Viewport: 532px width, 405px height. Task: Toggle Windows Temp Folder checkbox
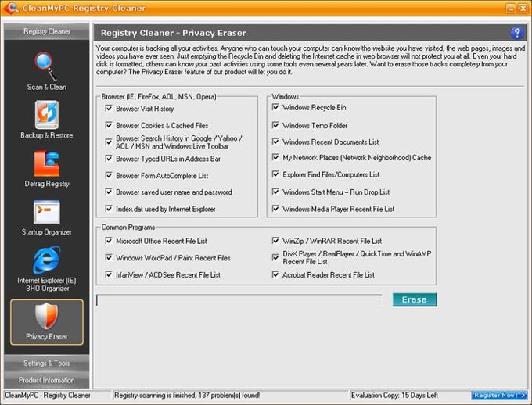[x=275, y=125]
